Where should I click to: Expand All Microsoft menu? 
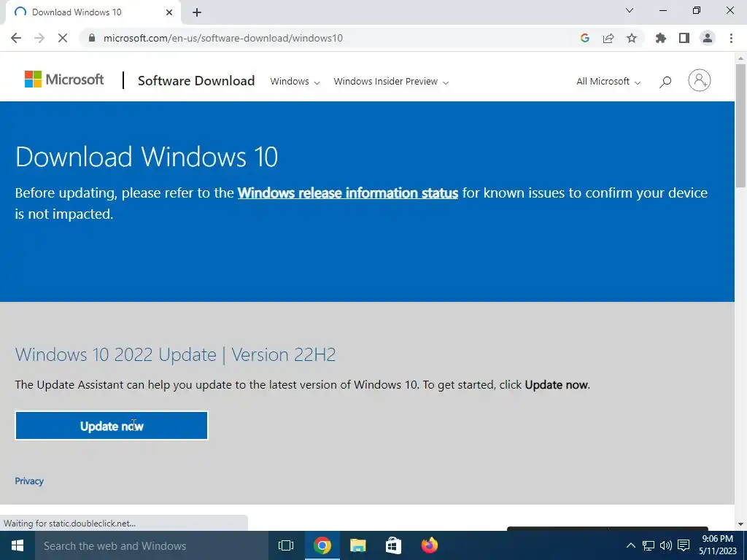pos(608,82)
